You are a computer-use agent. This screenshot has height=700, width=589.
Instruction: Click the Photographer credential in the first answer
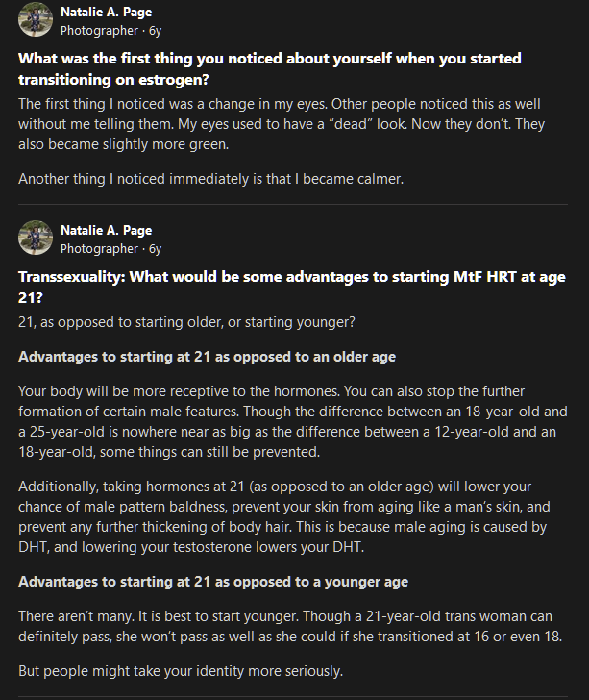pos(99,31)
